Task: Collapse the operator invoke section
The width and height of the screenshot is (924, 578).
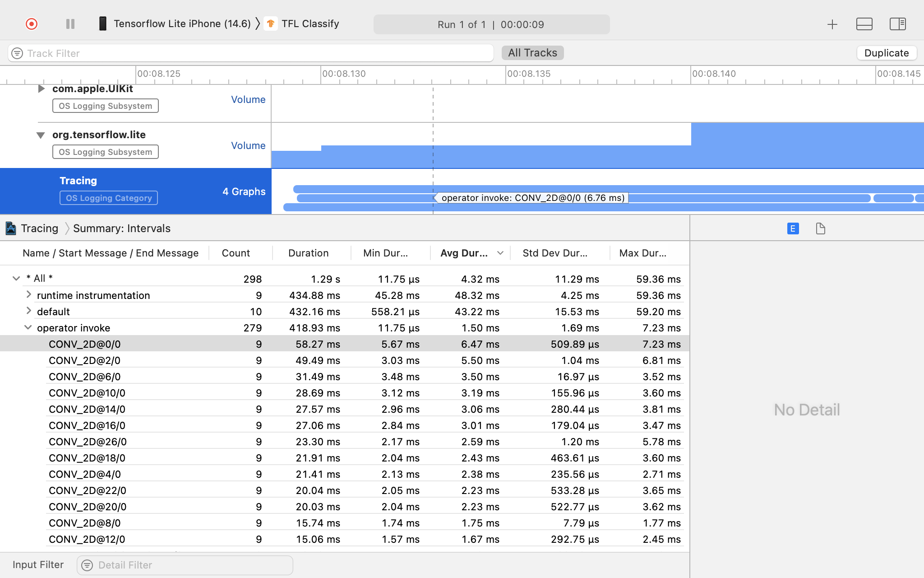Action: (x=28, y=327)
